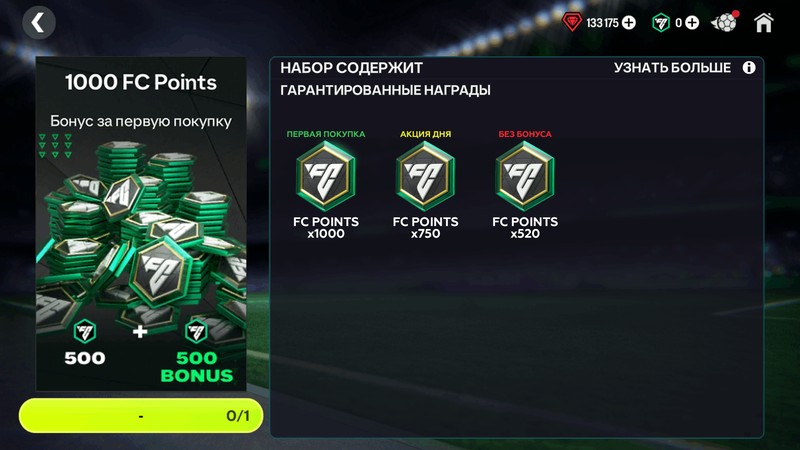Click the ГАРАНТИРОВАННЫЕ НАГРАДЫ section title
Screen dimensions: 800x450
pos(385,90)
